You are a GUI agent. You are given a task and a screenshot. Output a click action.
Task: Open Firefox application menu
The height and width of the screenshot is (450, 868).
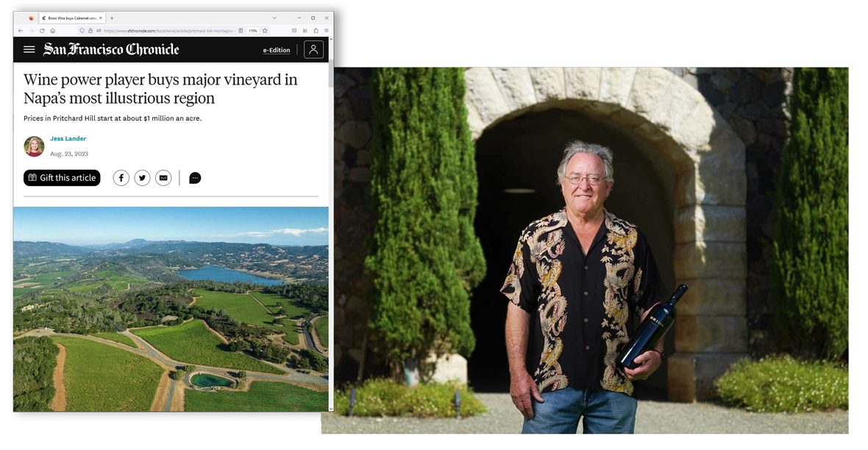[x=327, y=31]
